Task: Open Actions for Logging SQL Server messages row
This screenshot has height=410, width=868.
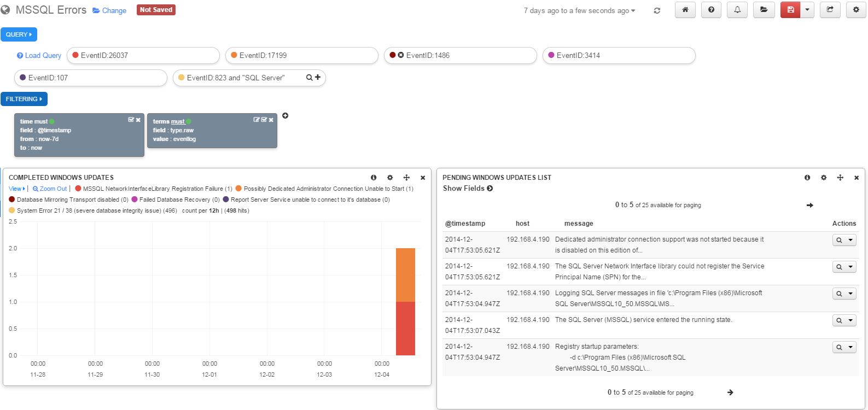Action: pos(844,294)
